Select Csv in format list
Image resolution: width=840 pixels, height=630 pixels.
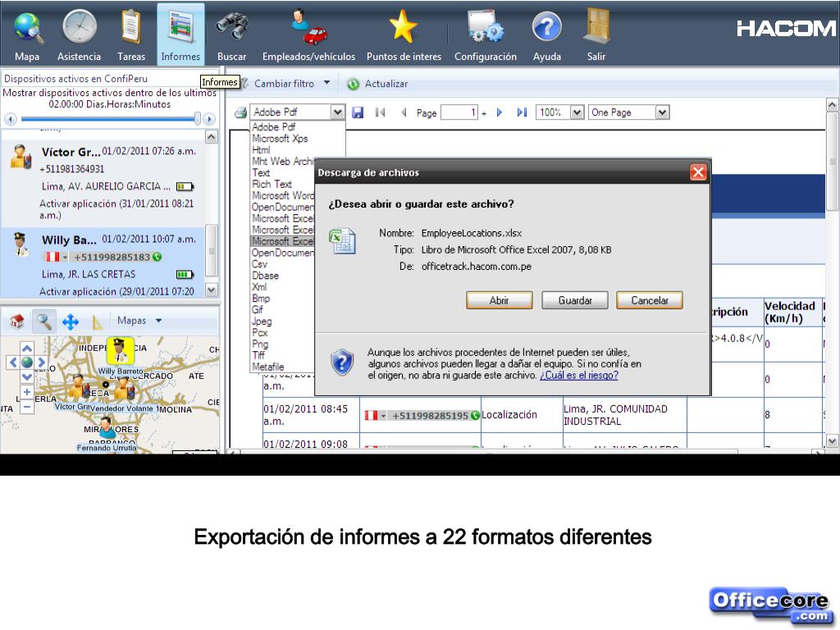[259, 264]
